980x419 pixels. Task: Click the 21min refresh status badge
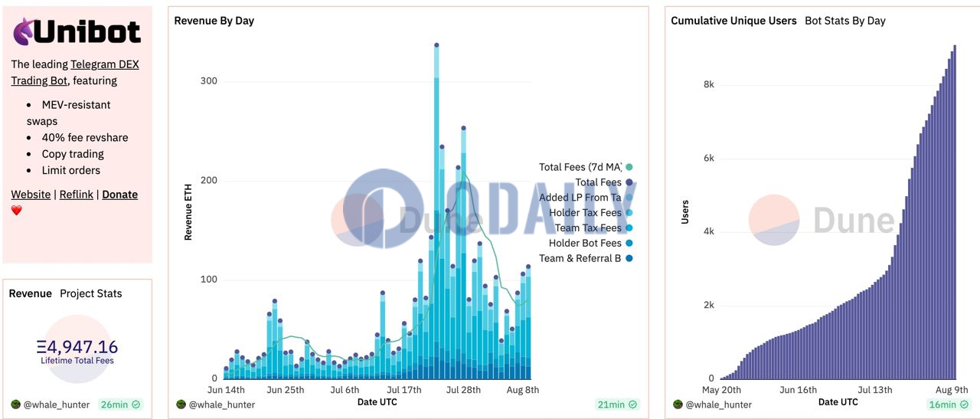pos(616,404)
